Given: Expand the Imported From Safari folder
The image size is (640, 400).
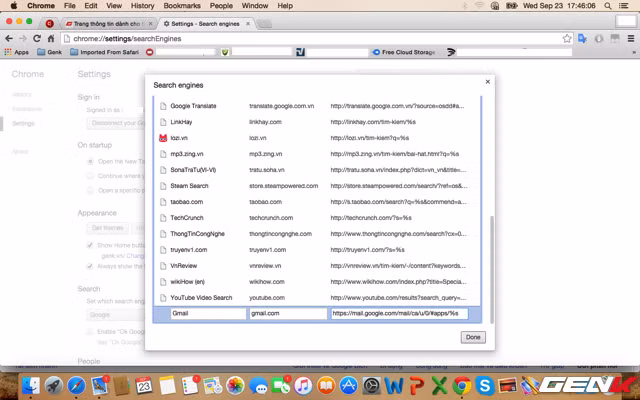Looking at the screenshot, I should [x=110, y=52].
